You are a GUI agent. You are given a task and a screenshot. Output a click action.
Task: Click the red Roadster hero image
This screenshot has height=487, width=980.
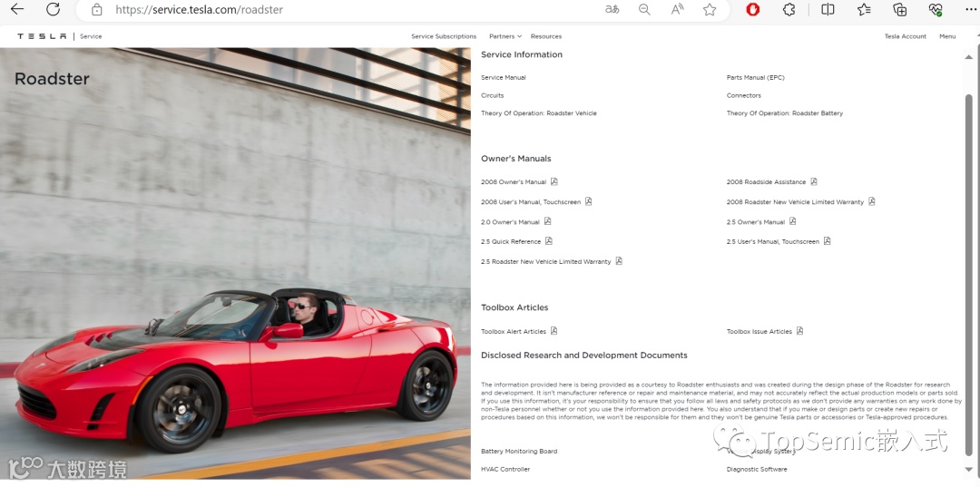pos(235,263)
